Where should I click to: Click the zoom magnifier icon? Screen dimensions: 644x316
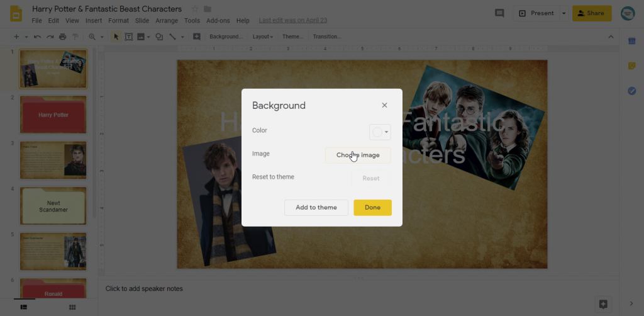(92, 37)
